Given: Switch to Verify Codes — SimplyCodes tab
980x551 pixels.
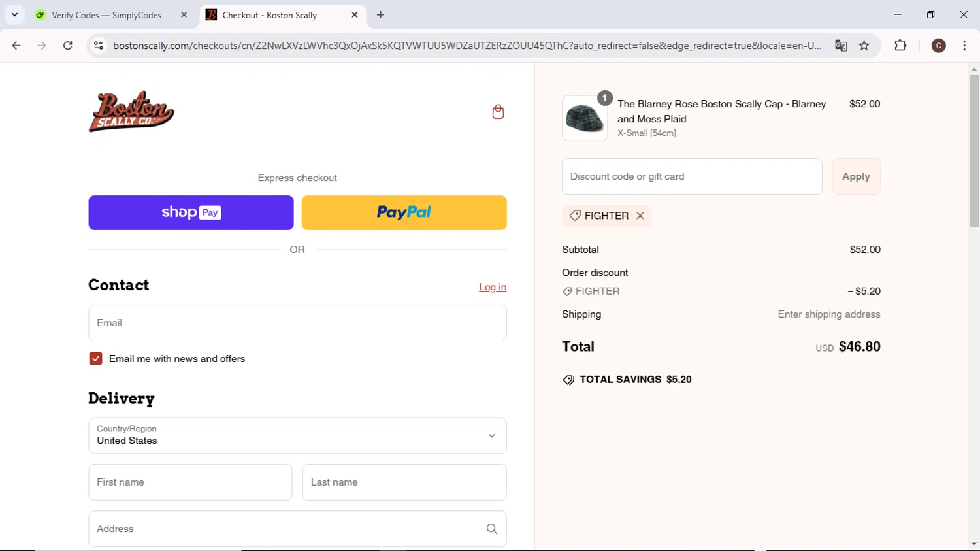Looking at the screenshot, I should point(106,15).
